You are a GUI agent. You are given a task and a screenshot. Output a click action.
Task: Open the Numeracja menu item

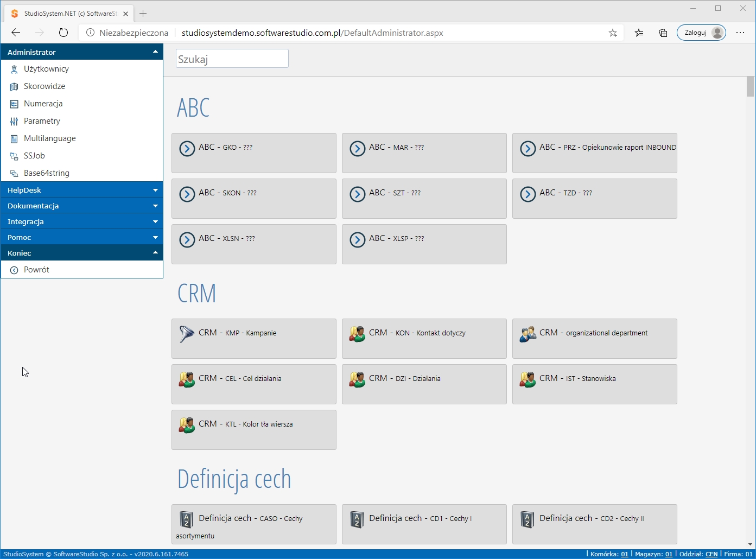[43, 104]
